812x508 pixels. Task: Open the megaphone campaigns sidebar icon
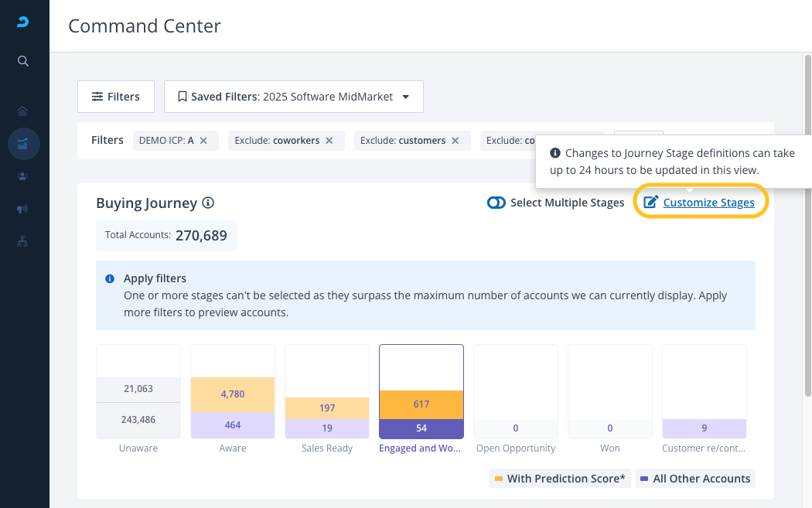[23, 209]
